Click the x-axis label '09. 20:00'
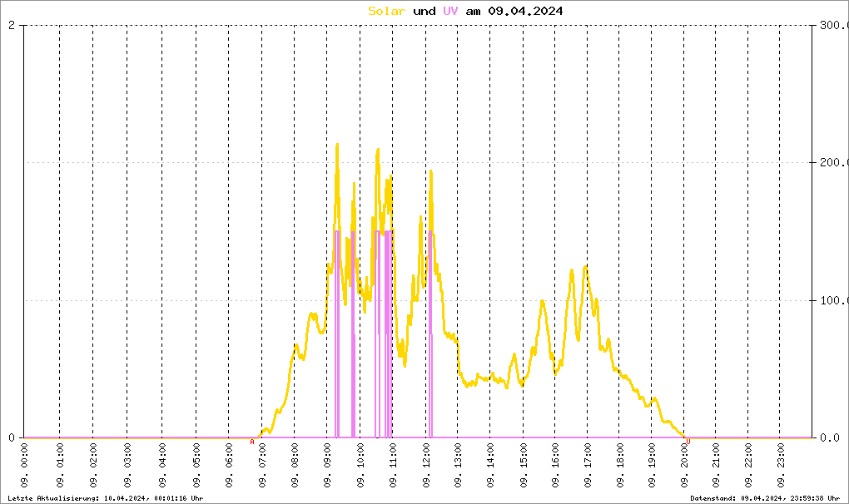849x504 pixels. (684, 466)
